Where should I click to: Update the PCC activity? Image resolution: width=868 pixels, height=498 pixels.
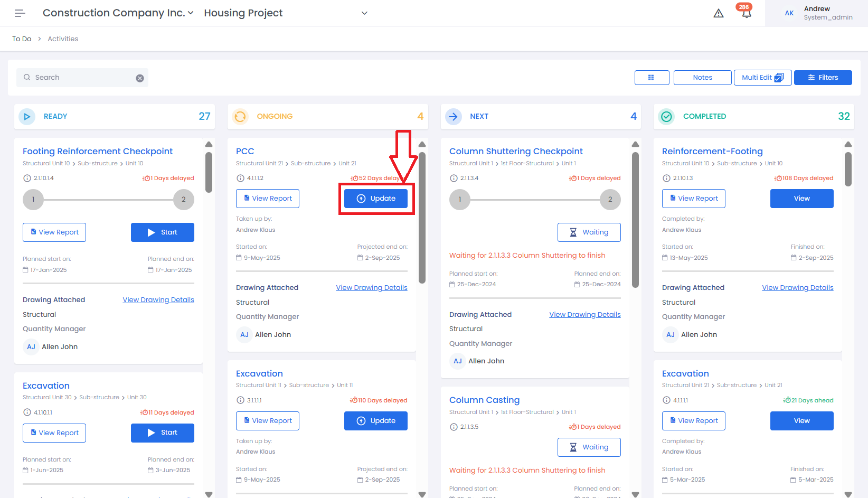[x=376, y=199]
